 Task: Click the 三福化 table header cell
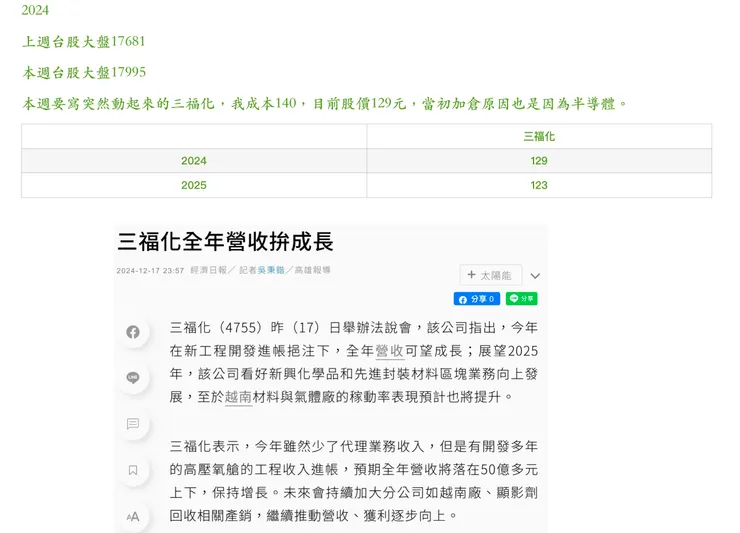(539, 136)
